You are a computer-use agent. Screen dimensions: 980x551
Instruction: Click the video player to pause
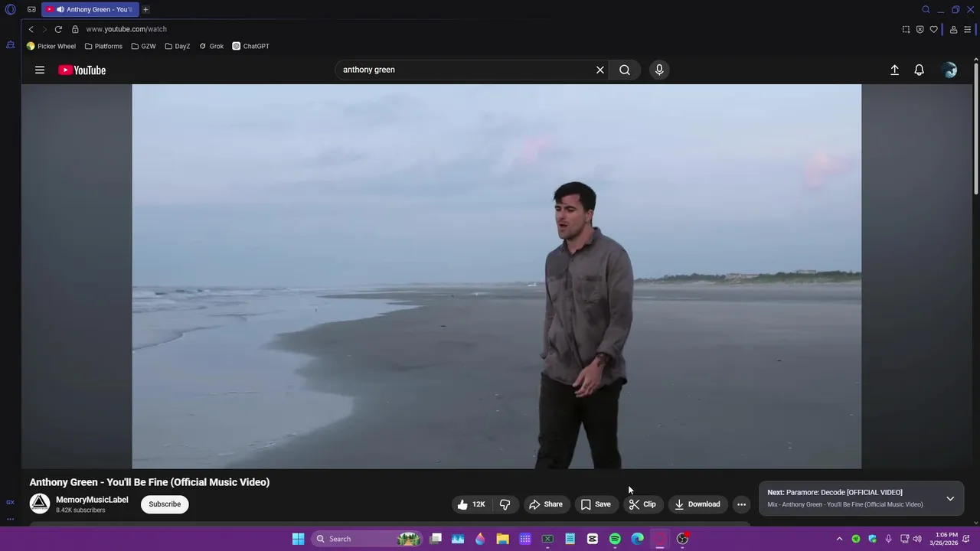tap(496, 276)
